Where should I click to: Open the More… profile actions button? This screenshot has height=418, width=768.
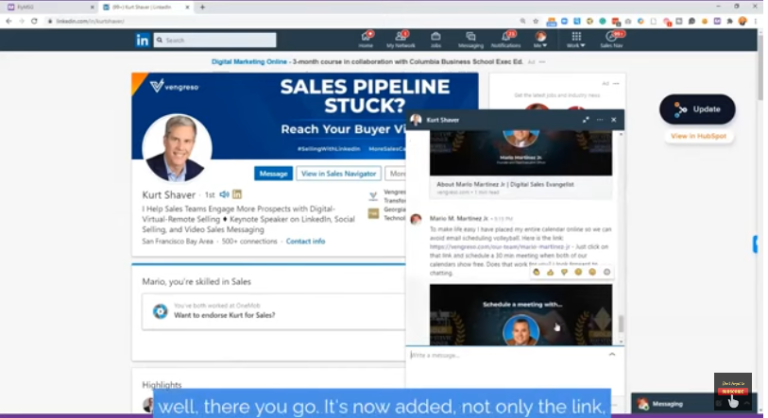pos(396,173)
